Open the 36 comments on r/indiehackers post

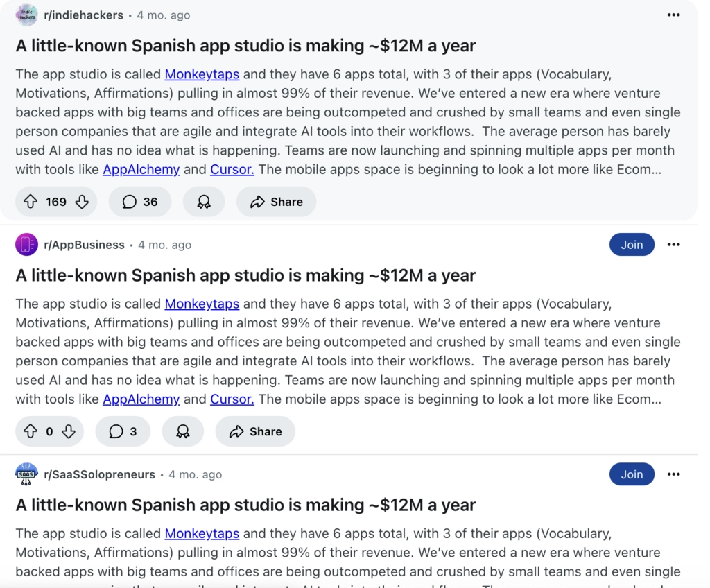click(x=140, y=202)
